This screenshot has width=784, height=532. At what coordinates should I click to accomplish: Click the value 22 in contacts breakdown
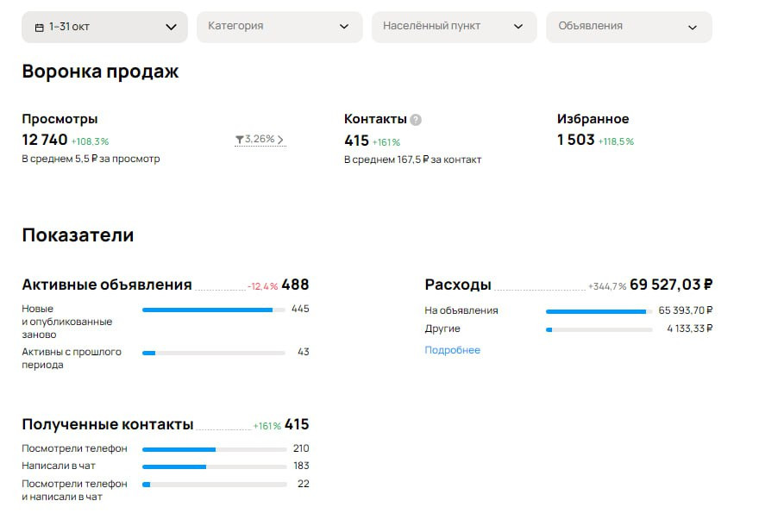pos(304,484)
